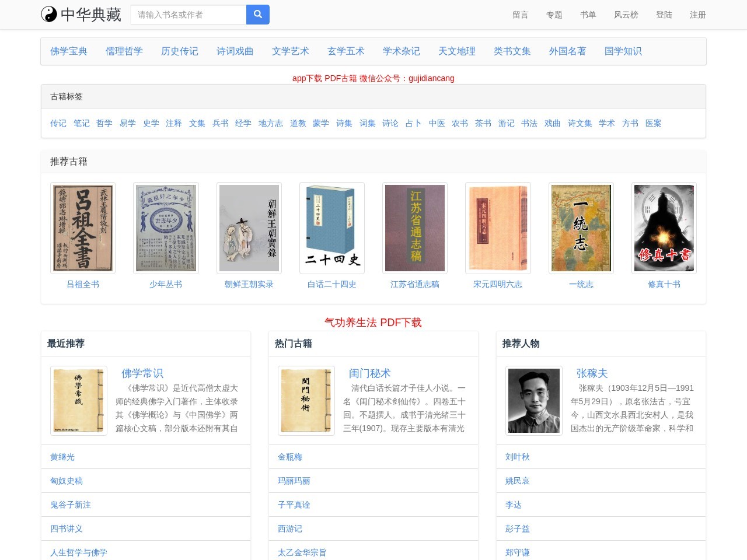This screenshot has height=560, width=747.
Task: Click the yin-yang site logo
Action: tap(49, 15)
